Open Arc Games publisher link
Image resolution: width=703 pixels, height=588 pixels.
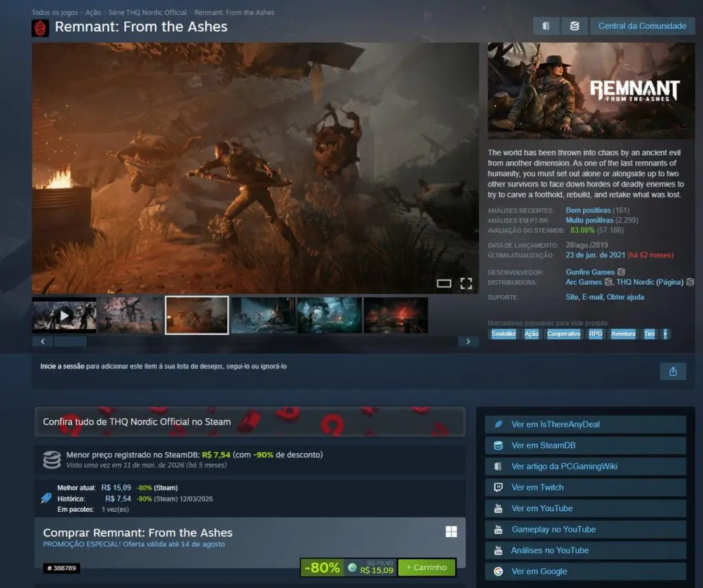[584, 282]
